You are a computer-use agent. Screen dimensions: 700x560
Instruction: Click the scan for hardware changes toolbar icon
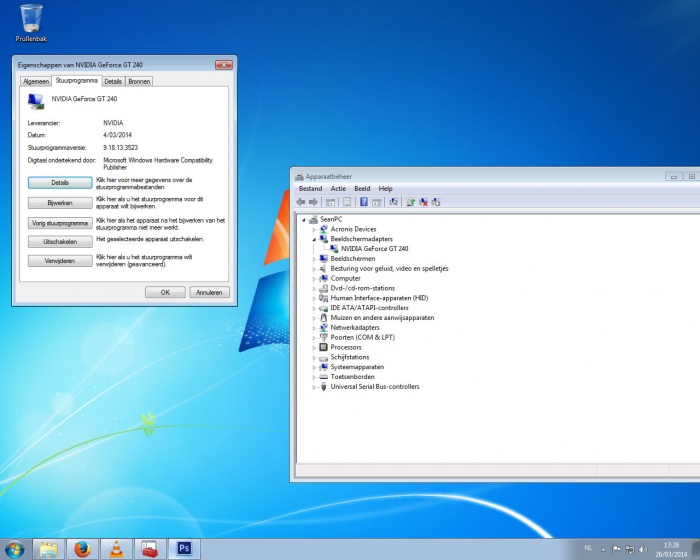coord(393,202)
